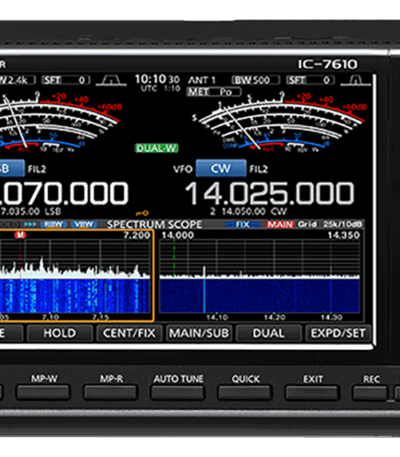Push the AUTO TUNE key
The image size is (400, 457).
[178, 392]
